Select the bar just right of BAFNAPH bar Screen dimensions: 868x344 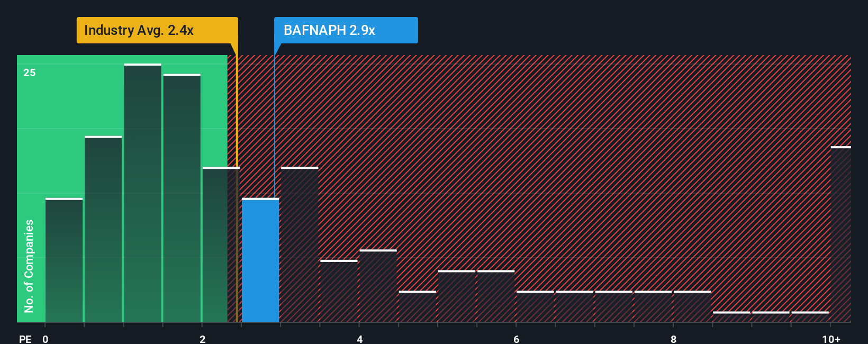[x=300, y=245]
